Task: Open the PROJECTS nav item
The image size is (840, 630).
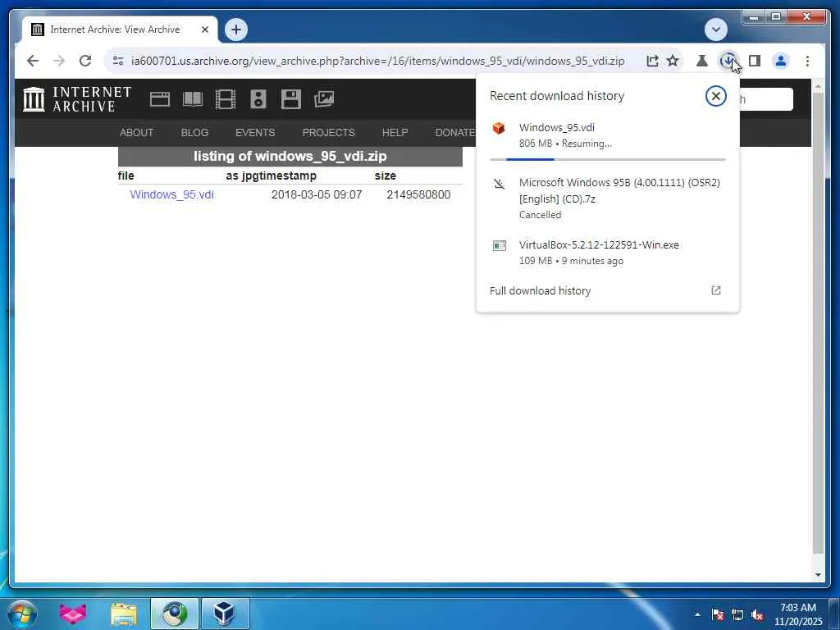Action: (x=328, y=132)
